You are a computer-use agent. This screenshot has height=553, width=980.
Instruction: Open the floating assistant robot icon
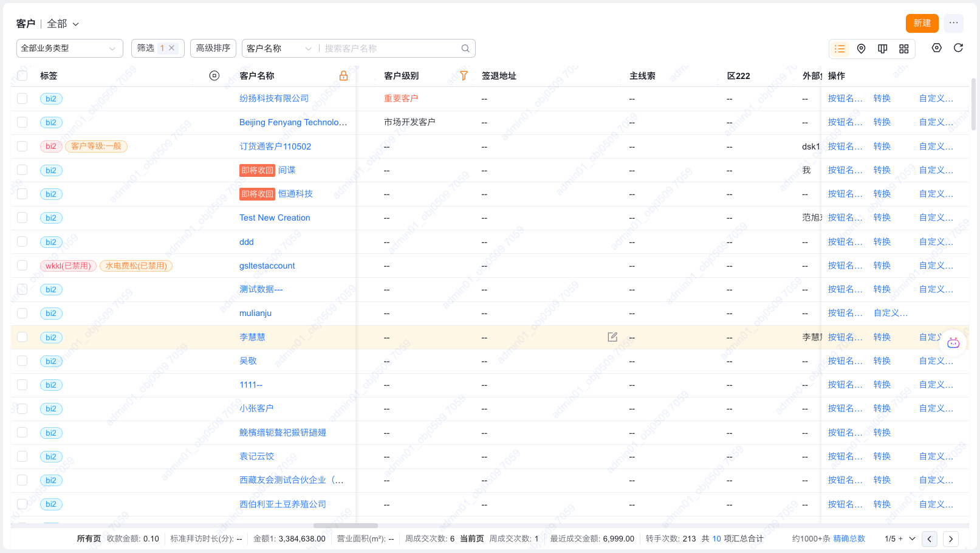tap(953, 343)
